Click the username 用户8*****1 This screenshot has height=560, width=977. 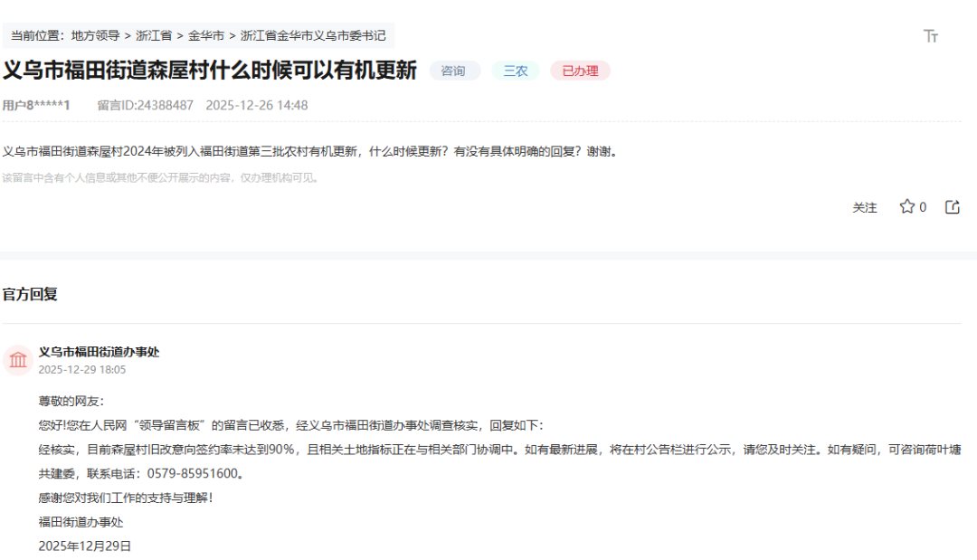point(36,105)
